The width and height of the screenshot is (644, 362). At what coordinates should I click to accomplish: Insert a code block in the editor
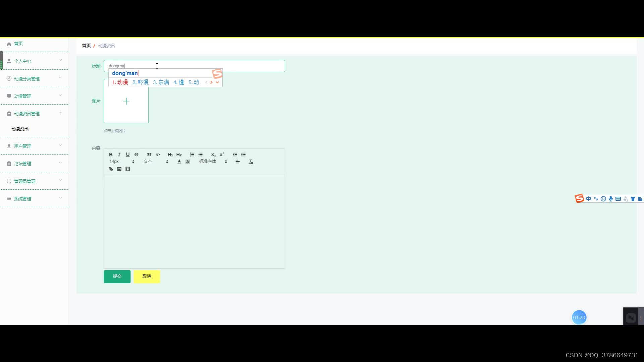coord(158,155)
